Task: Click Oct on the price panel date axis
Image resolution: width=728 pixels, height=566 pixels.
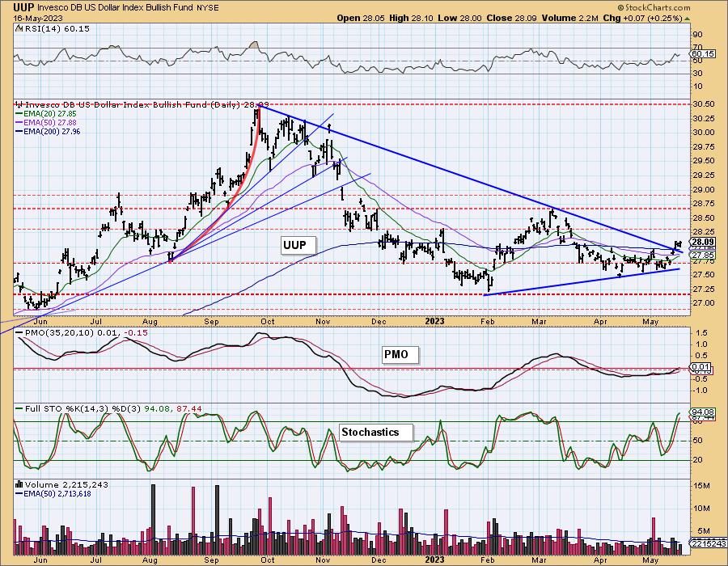Action: [x=268, y=321]
